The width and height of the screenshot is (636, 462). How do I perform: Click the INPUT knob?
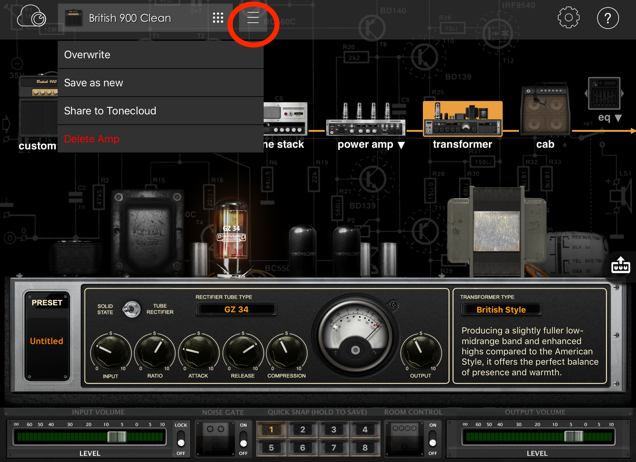110,351
